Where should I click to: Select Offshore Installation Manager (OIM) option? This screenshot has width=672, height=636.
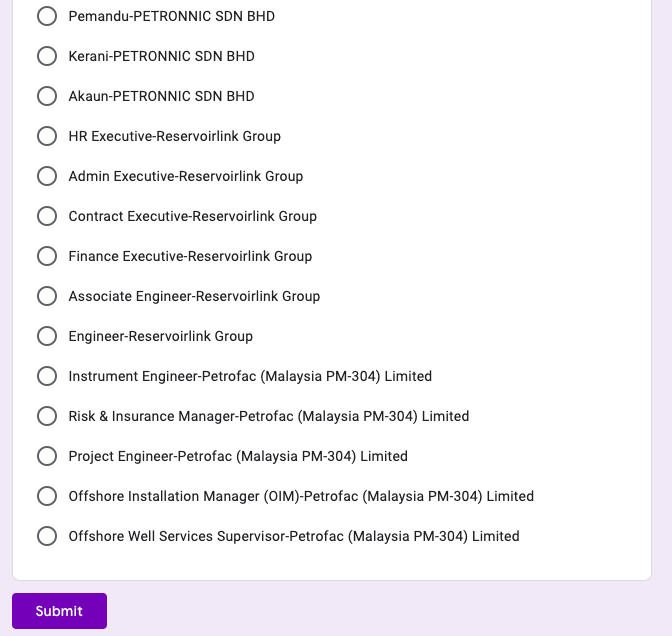click(x=47, y=496)
